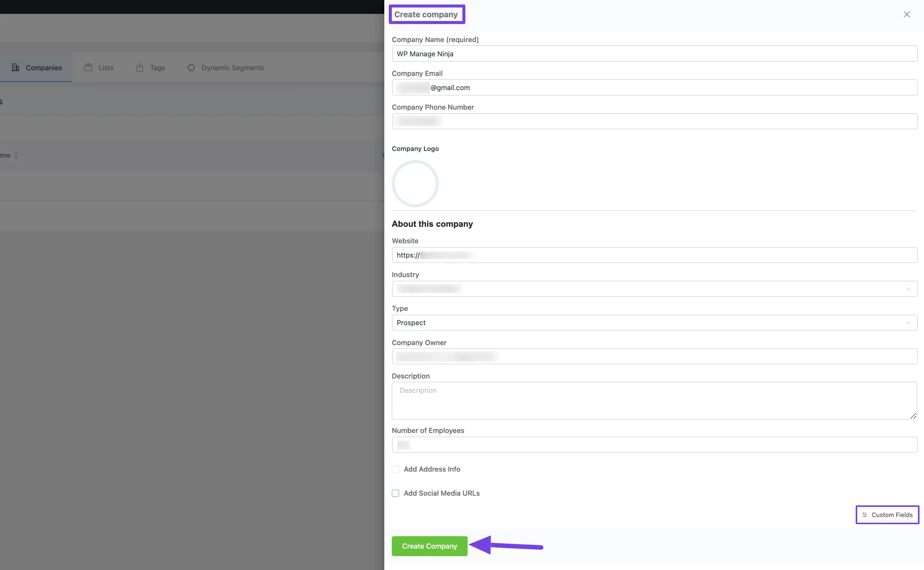Click the Custom Fields button
924x570 pixels.
point(887,515)
